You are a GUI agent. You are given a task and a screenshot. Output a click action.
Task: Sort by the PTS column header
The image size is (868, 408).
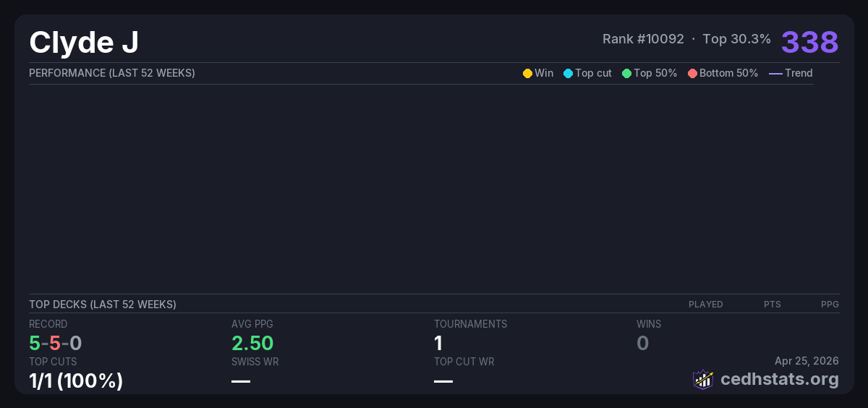click(772, 305)
